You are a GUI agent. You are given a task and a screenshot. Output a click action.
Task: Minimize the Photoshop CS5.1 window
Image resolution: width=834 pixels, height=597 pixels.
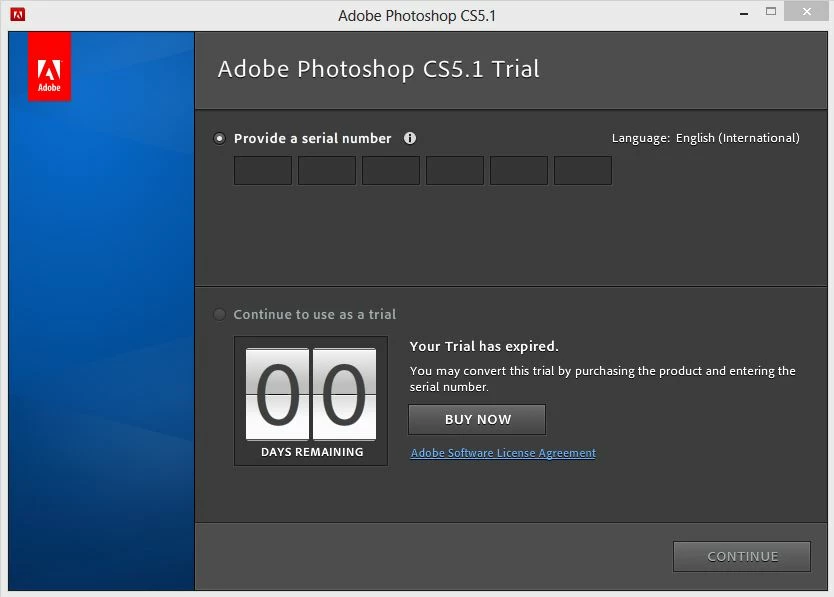pos(744,13)
